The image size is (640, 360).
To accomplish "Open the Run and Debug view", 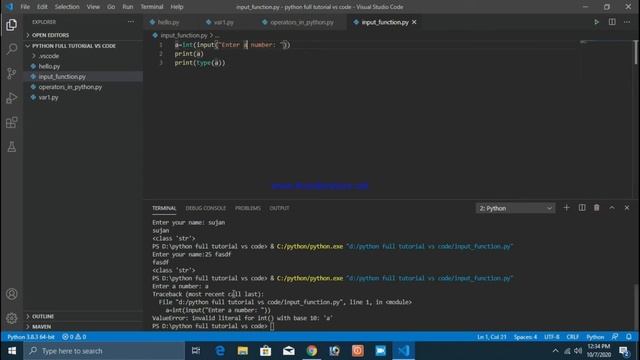I will point(11,98).
